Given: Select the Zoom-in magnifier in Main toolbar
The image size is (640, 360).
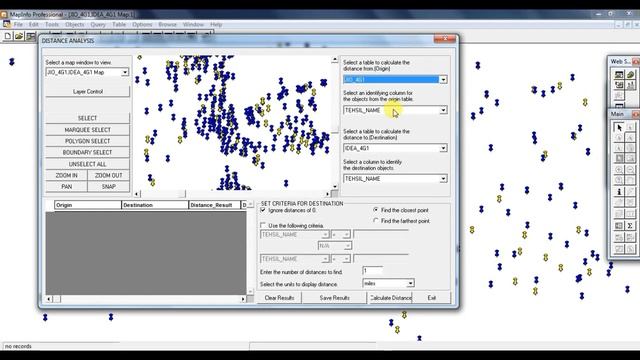Looking at the screenshot, I should coord(619,169).
